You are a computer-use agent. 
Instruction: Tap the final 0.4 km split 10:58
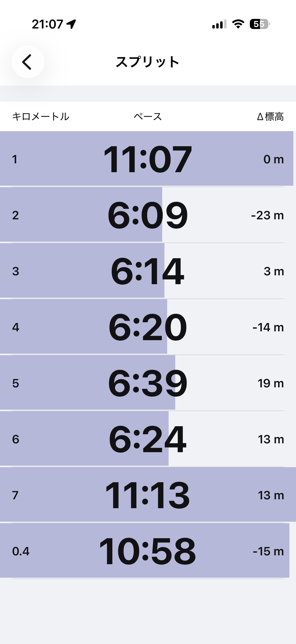pos(148,551)
